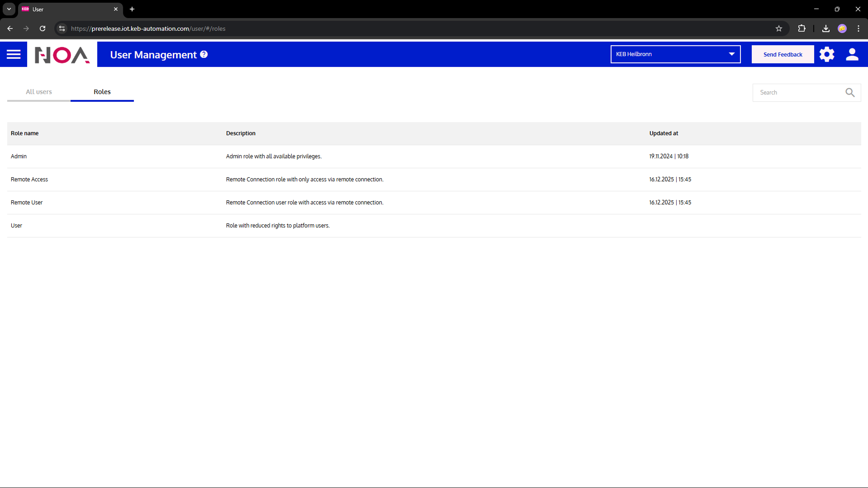Bookmark this page with the star icon
868x488 pixels.
pos(778,28)
